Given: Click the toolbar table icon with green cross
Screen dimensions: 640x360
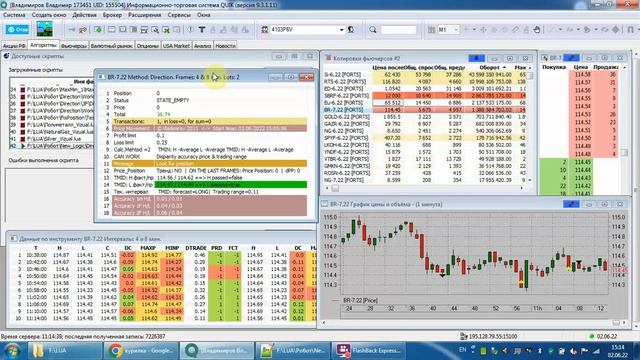Looking at the screenshot, I should coord(166,30).
